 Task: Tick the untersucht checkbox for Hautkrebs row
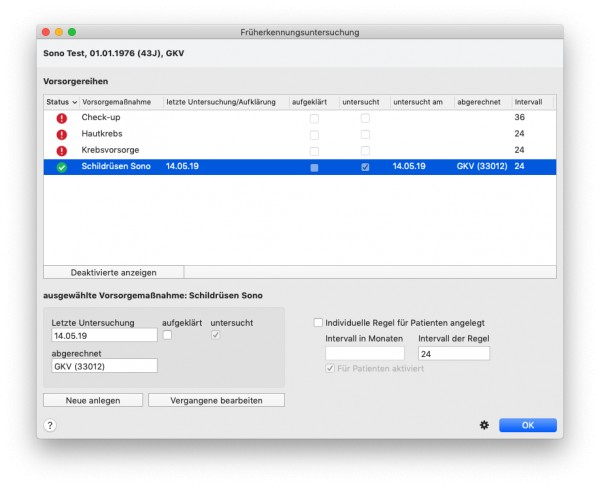365,135
